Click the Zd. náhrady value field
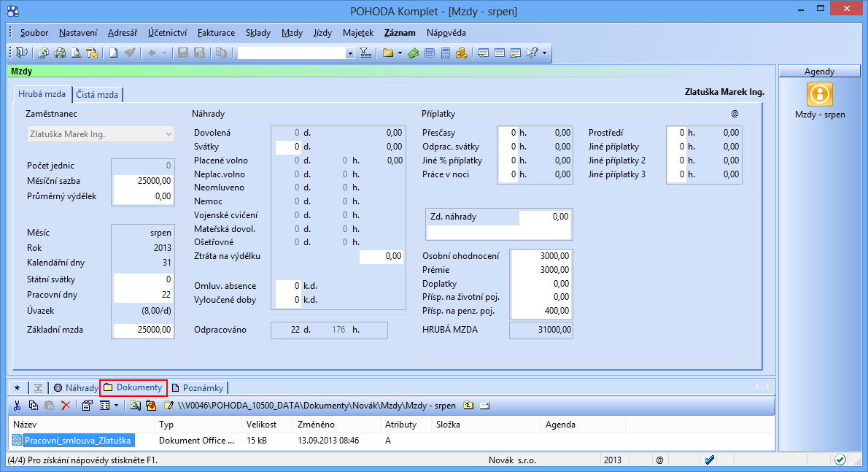The width and height of the screenshot is (868, 472). point(545,217)
